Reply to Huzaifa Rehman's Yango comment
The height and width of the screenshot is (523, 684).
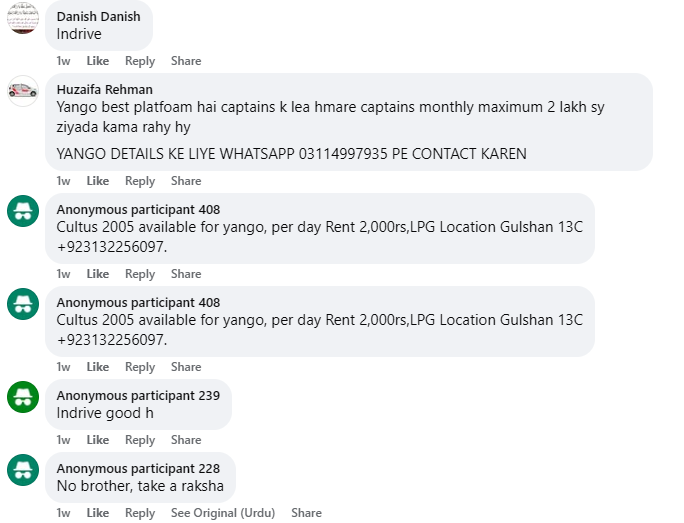click(x=140, y=181)
